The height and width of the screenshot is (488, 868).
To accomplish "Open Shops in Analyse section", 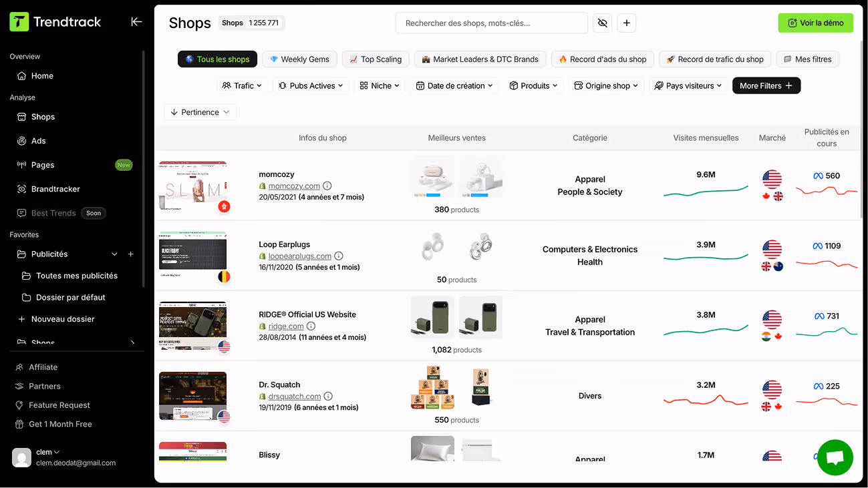I will (x=36, y=117).
